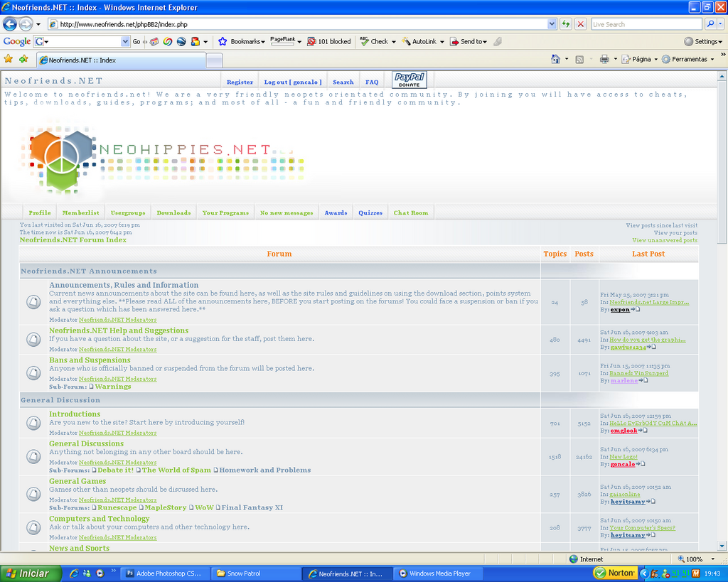Open the Memberlist navigation tab

tap(80, 212)
